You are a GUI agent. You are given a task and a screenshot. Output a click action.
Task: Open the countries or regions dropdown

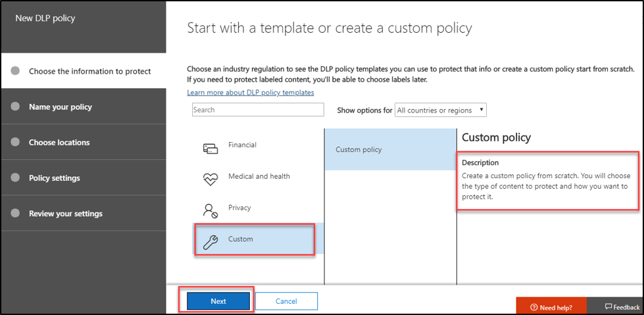point(440,110)
